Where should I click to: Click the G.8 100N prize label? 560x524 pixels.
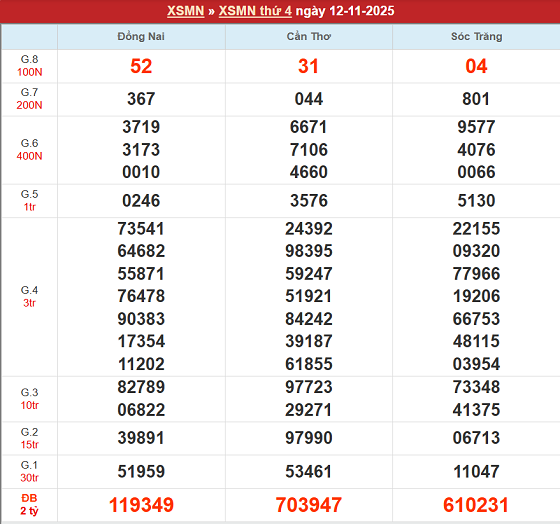[x=30, y=66]
